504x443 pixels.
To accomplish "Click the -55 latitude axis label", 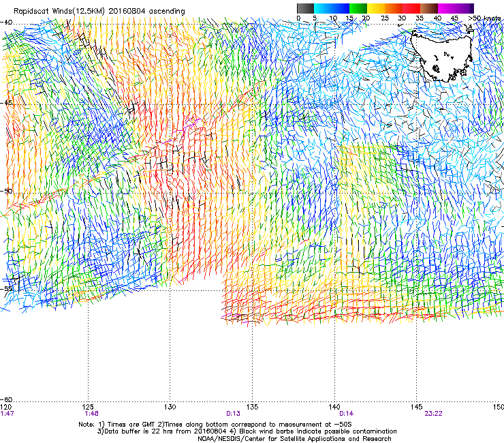I will click(x=6, y=288).
